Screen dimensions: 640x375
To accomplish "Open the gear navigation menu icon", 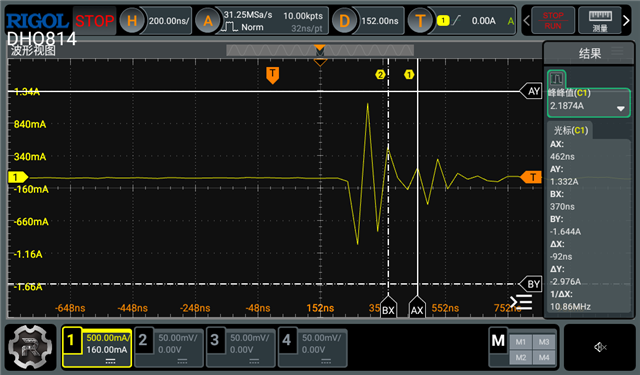I will [x=30, y=347].
